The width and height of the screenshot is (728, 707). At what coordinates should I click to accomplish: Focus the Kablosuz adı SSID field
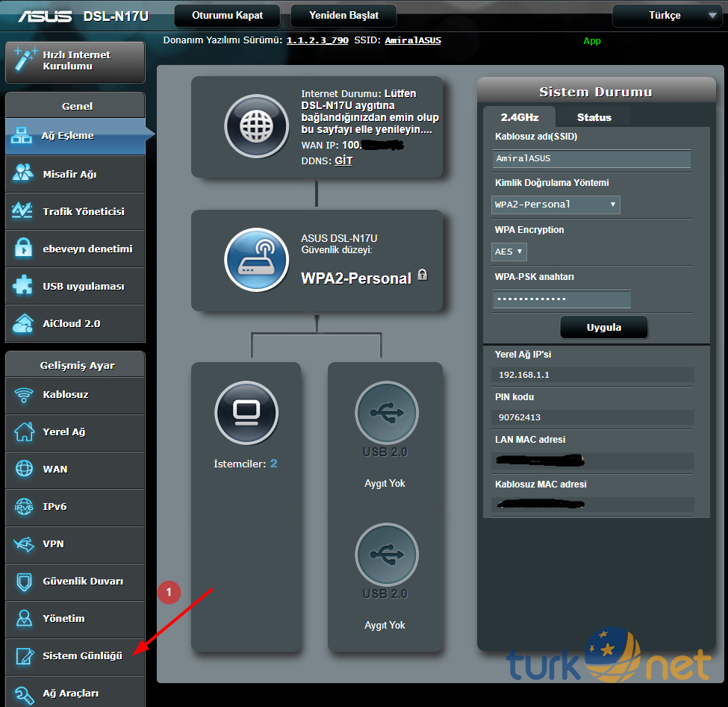click(x=591, y=158)
